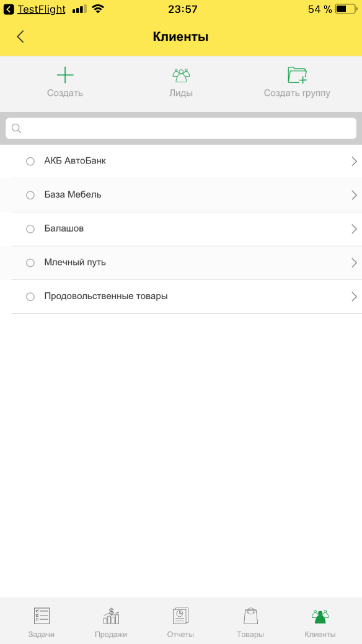The height and width of the screenshot is (644, 362).
Task: Select the АКБ АвтоБанк radio button
Action: (30, 162)
